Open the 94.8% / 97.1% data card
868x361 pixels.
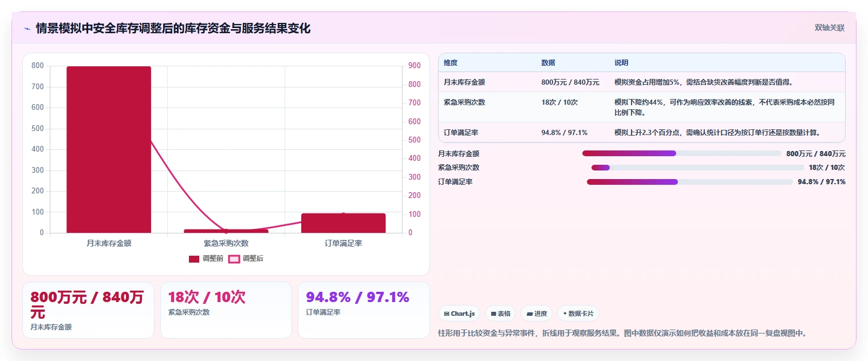tap(364, 310)
